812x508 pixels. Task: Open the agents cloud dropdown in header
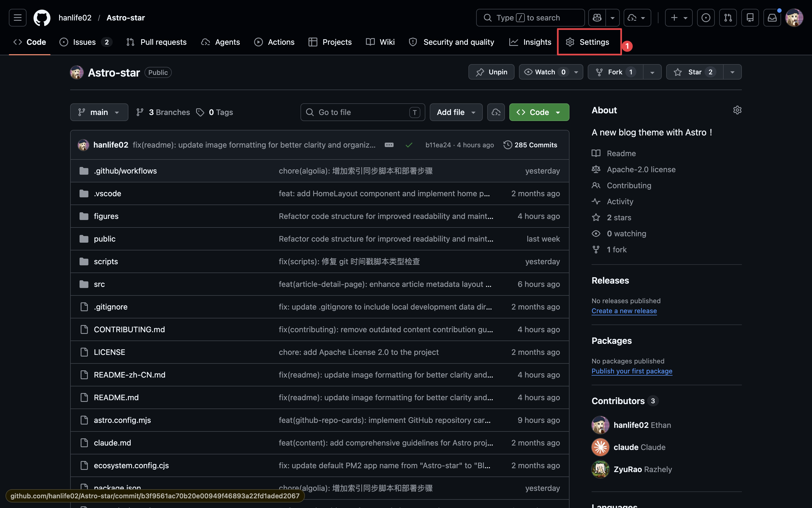pos(637,17)
